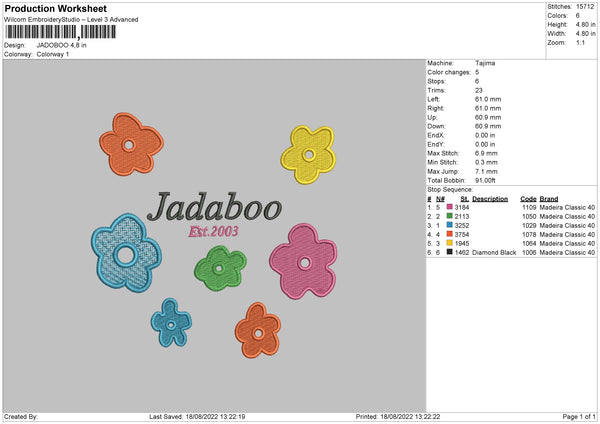This screenshot has height=424, width=600.
Task: Click the Stops label
Action: (436, 81)
